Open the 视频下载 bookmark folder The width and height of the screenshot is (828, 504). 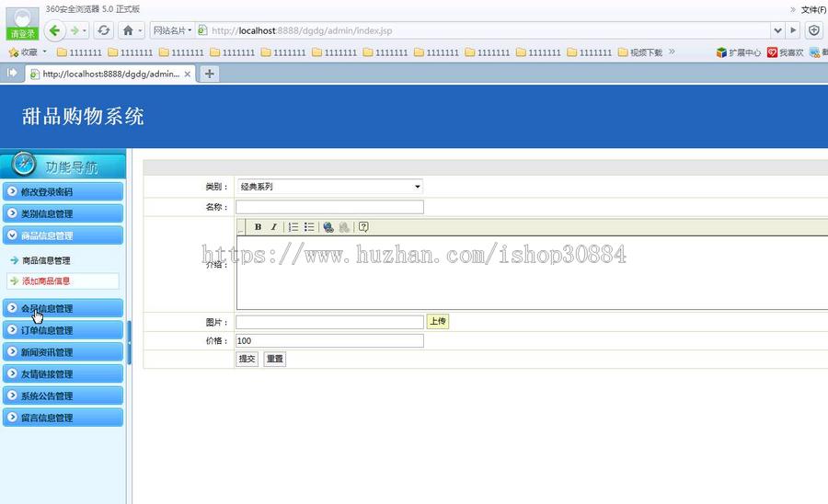tap(640, 52)
